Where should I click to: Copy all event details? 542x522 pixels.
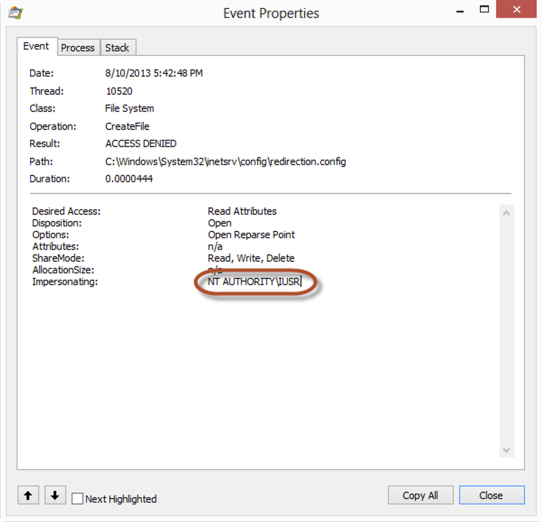420,495
